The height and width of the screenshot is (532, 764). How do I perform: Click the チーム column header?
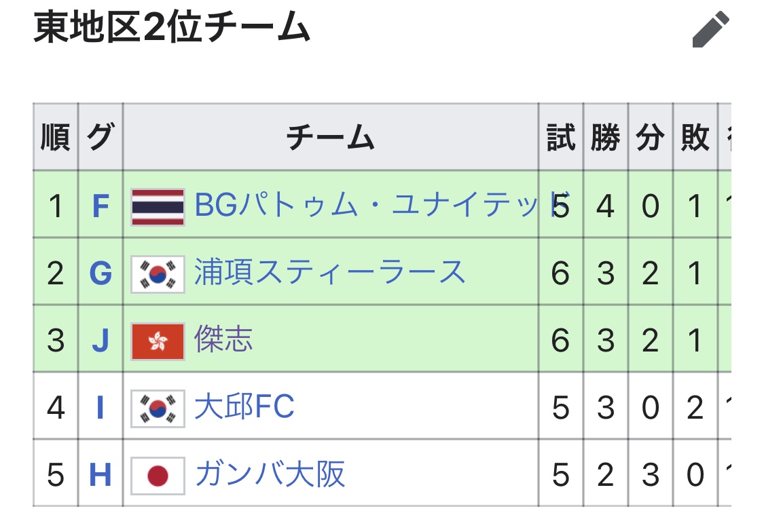click(330, 138)
